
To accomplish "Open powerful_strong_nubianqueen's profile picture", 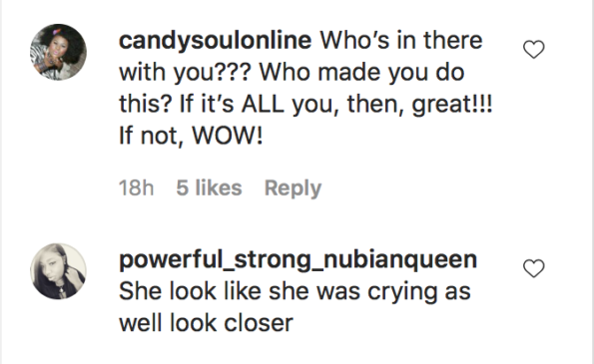I will point(58,271).
